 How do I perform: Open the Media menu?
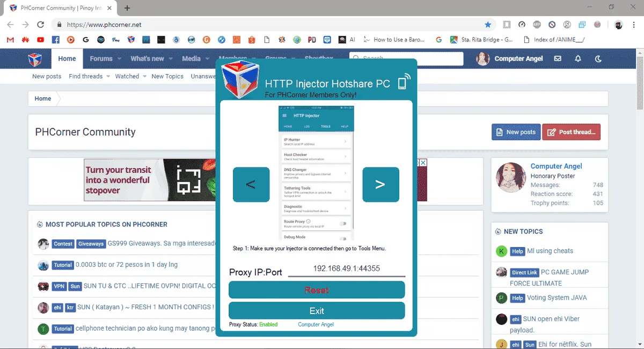[x=191, y=59]
